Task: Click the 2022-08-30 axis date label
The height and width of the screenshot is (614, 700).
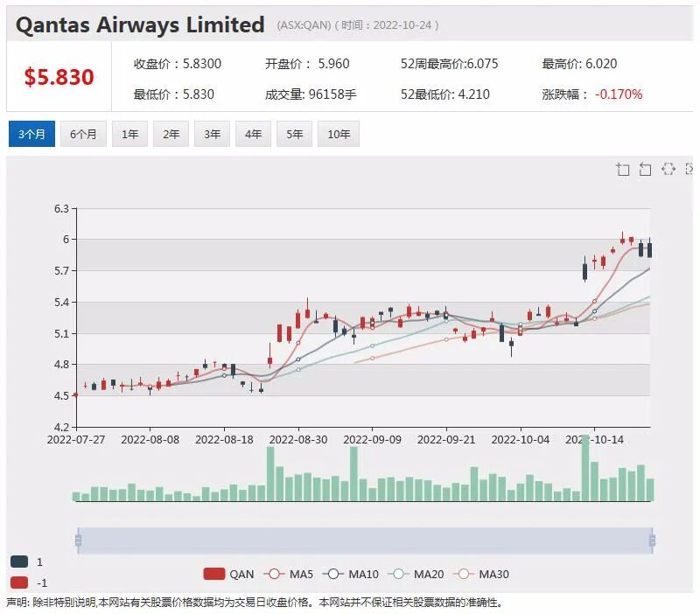Action: click(298, 440)
